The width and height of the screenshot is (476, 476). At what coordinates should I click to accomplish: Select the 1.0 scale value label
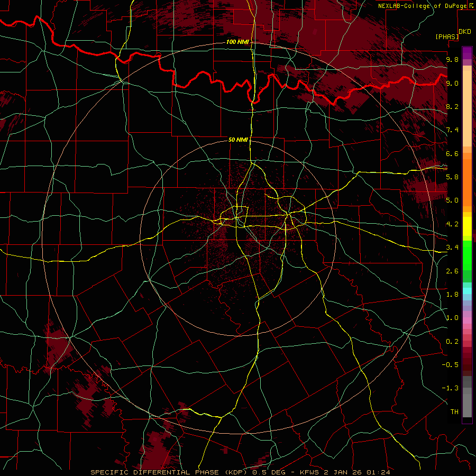coord(452,318)
